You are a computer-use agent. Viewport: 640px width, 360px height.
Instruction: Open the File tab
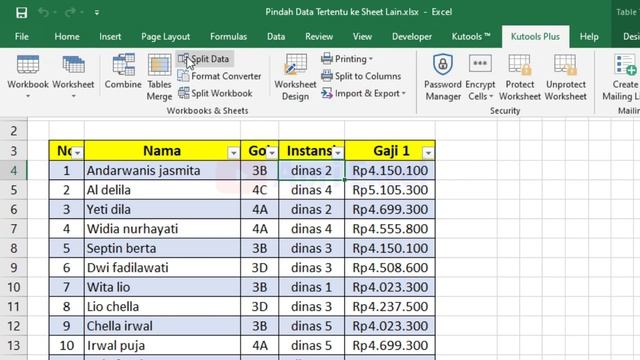click(22, 36)
